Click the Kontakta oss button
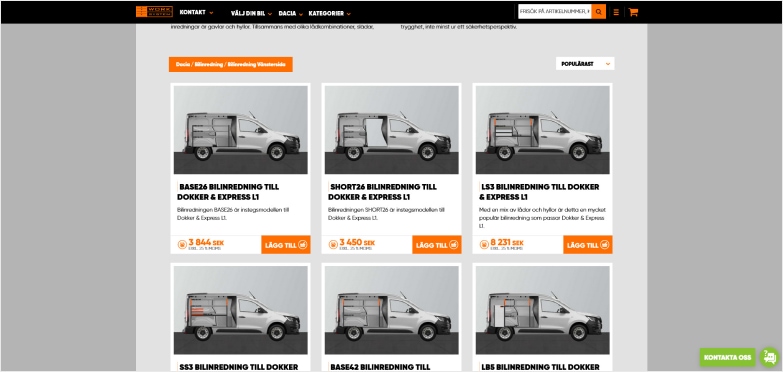The height and width of the screenshot is (372, 783). [727, 358]
